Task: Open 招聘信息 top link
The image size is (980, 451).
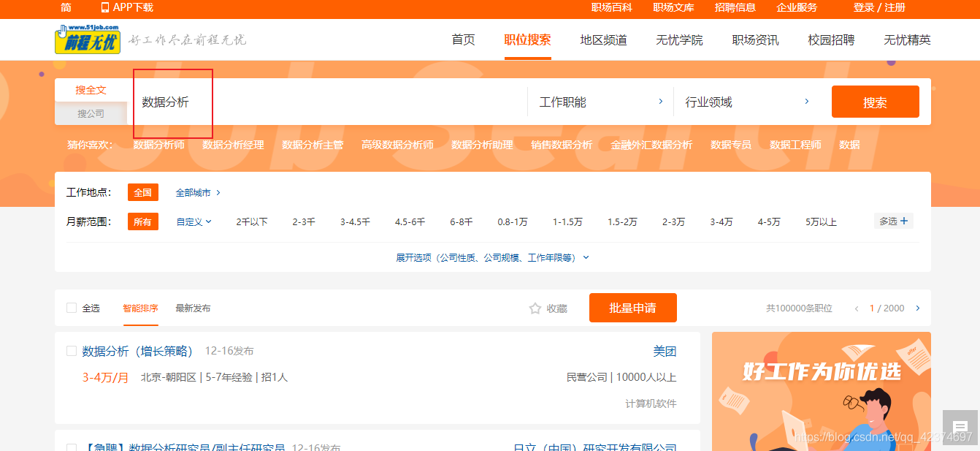Action: coord(735,7)
